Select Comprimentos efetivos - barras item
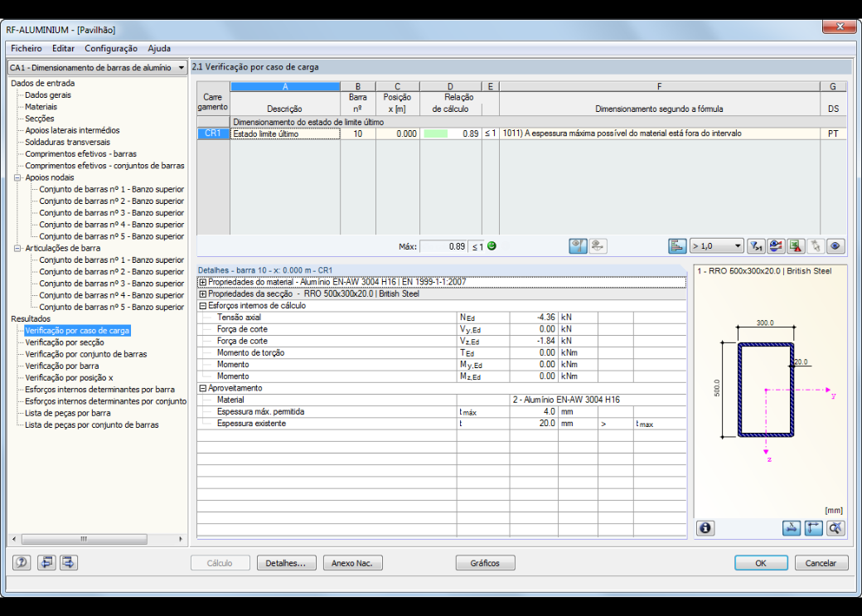 (x=81, y=154)
